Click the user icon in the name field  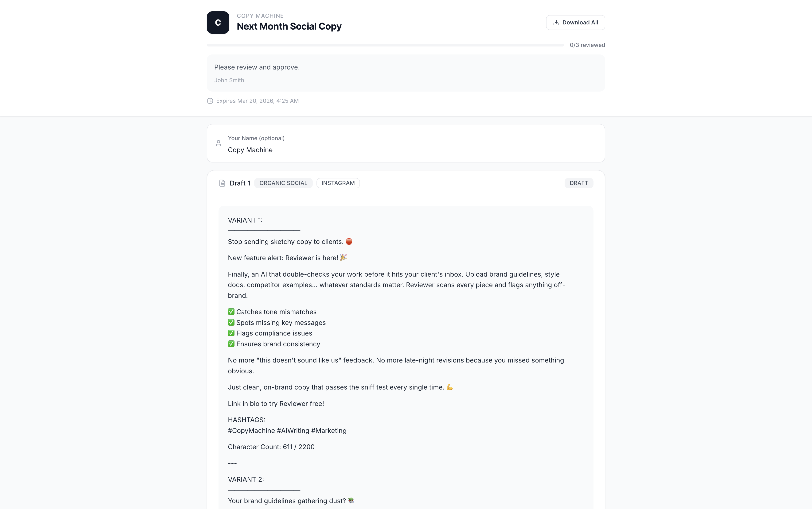coord(218,143)
